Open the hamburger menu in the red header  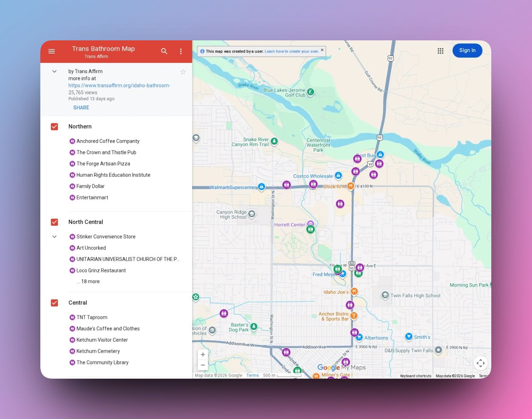pyautogui.click(x=52, y=51)
